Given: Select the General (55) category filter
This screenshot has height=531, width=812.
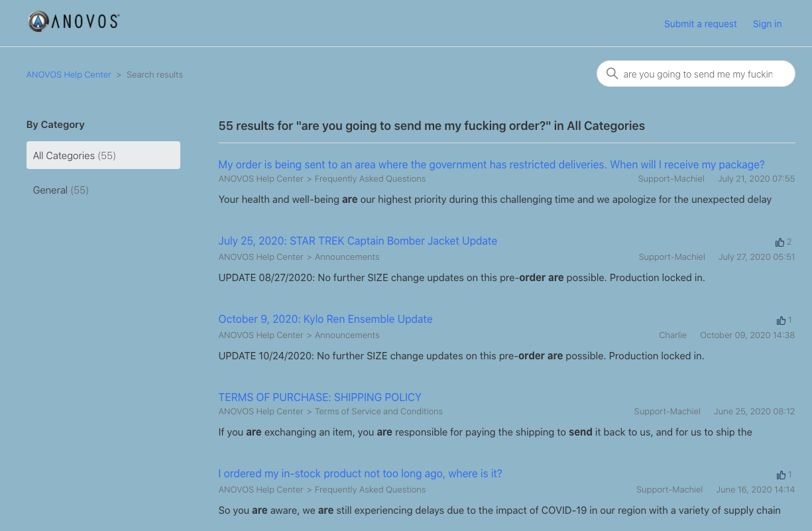Looking at the screenshot, I should 61,190.
